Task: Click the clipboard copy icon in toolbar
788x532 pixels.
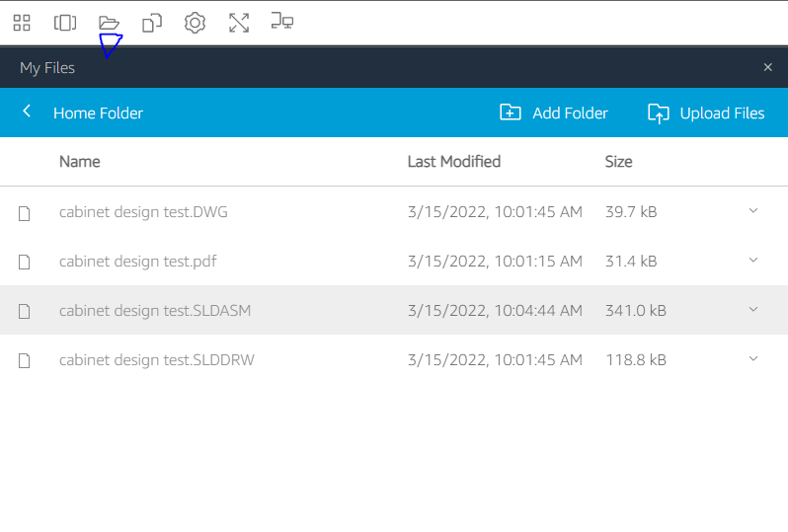Action: [x=152, y=23]
